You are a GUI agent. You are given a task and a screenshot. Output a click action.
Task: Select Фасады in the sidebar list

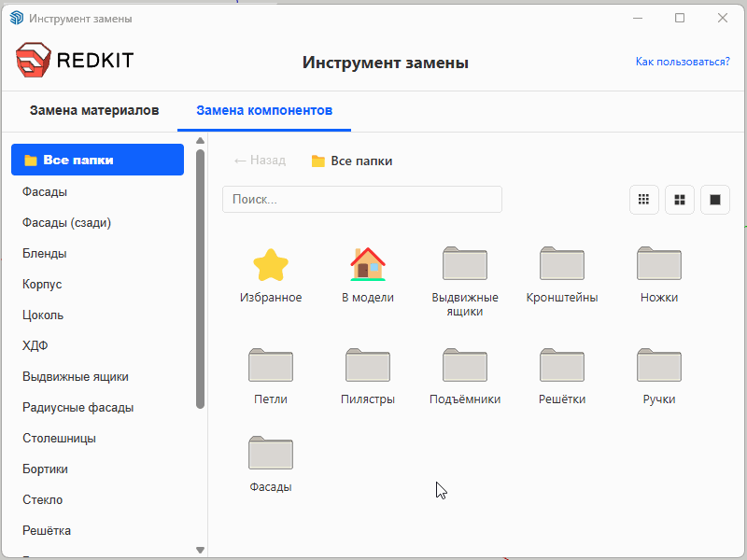45,192
